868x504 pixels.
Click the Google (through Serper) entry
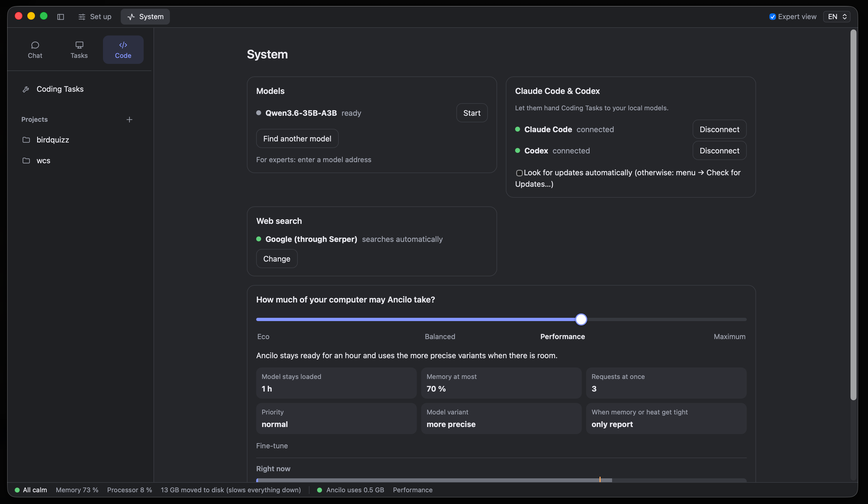coord(311,239)
